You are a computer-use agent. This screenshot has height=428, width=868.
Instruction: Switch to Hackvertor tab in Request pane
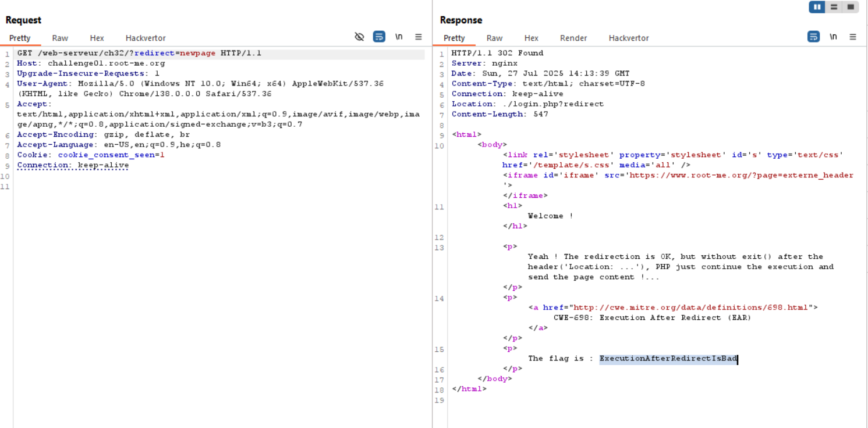[x=146, y=38]
